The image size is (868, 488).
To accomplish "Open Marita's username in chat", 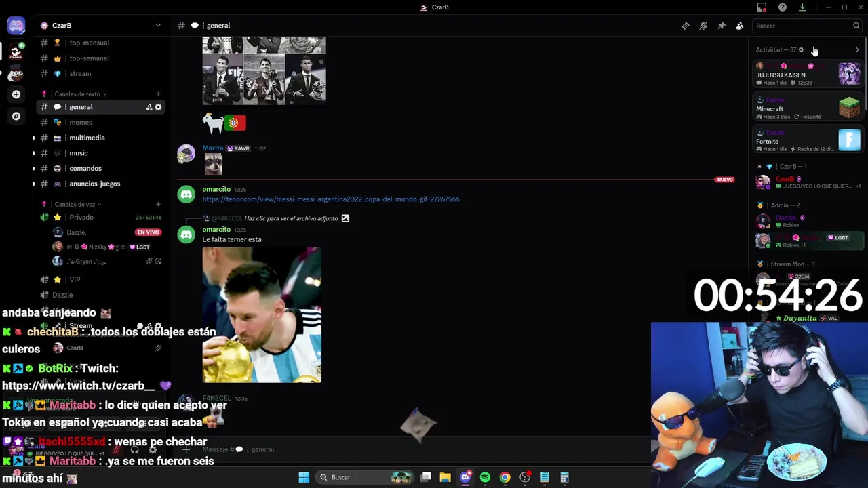I will 213,148.
